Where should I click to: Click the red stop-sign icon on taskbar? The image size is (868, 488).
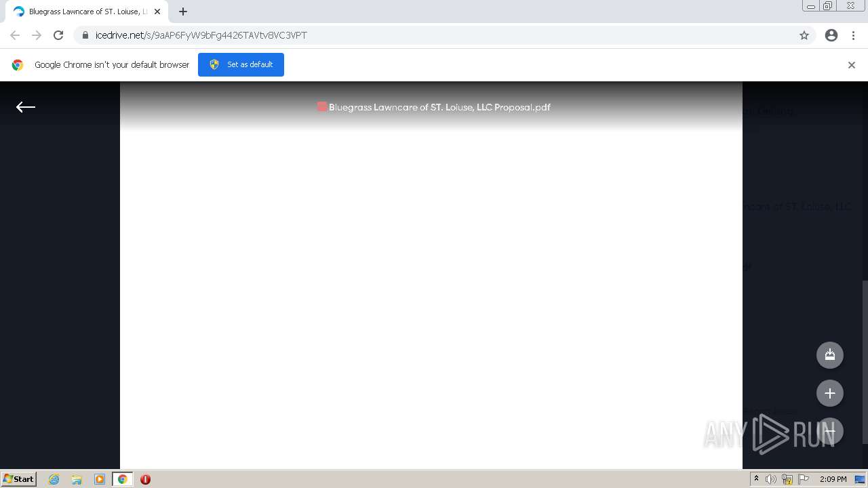145,479
